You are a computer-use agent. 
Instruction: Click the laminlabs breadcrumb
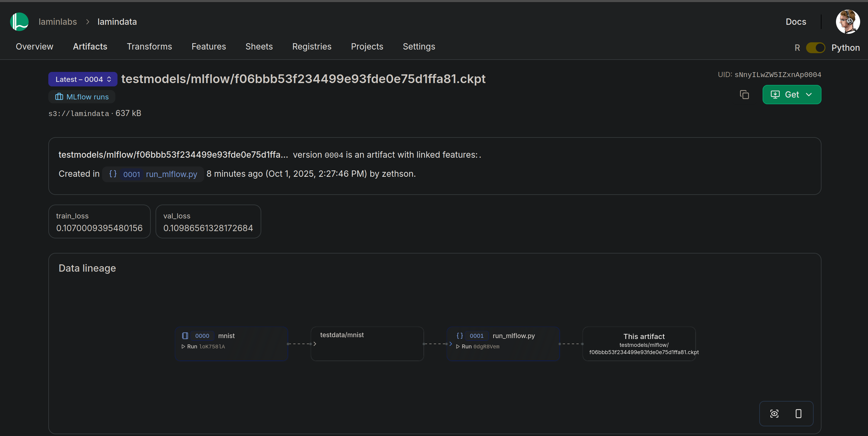58,21
